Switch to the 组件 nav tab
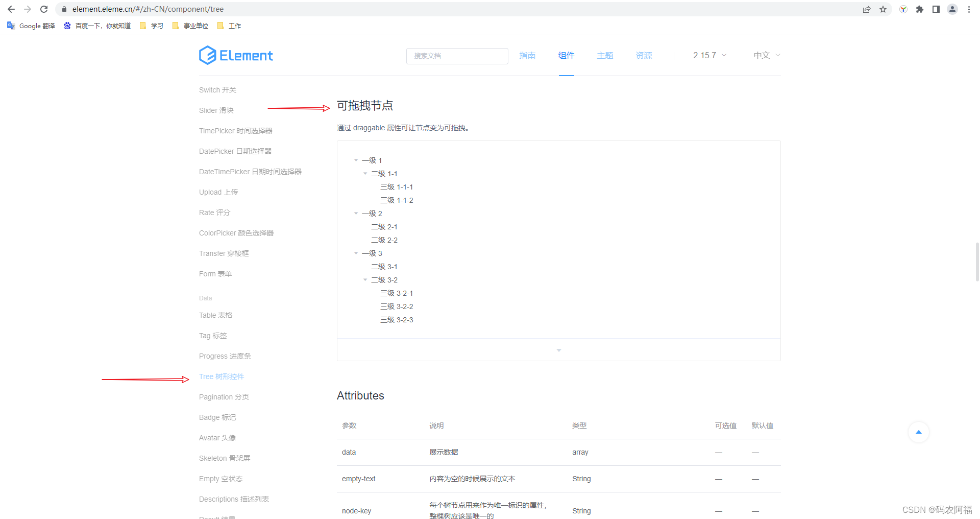This screenshot has height=519, width=980. [x=566, y=55]
